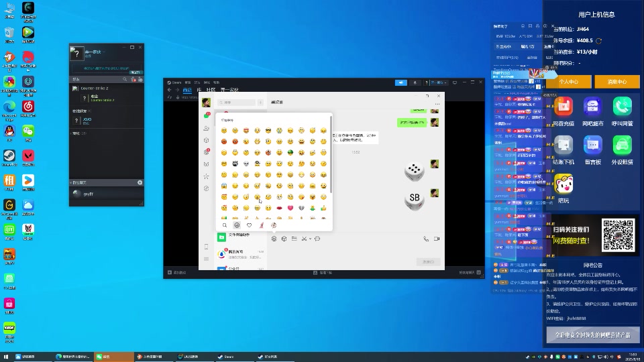Click the WeChat send message button
This screenshot has width=644, height=362.
coord(429,262)
